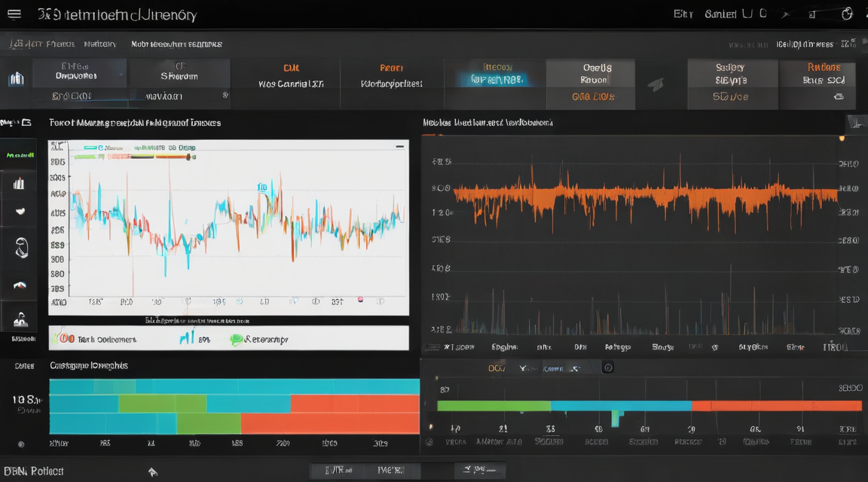This screenshot has width=868, height=482.
Task: Click the bar-chart icon in the left sidebar
Action: pos(19,183)
